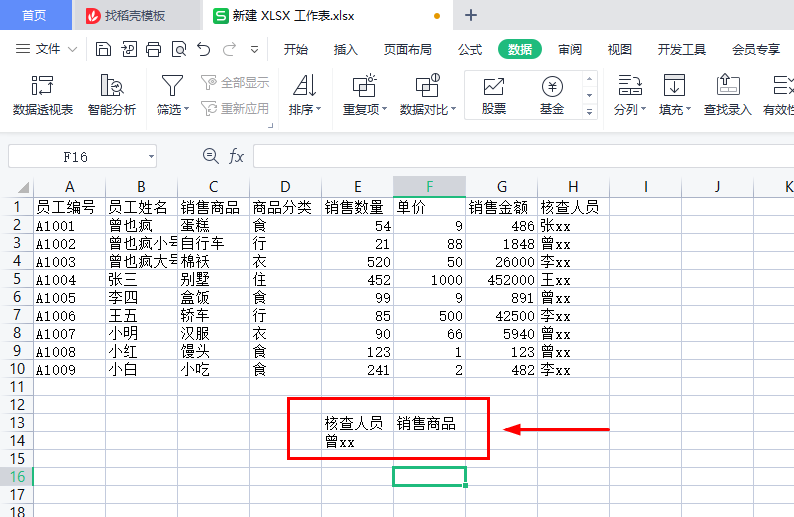The height and width of the screenshot is (517, 794).
Task: Select the 新建 XLSX 工作表.xlsx document tab
Action: coord(328,16)
